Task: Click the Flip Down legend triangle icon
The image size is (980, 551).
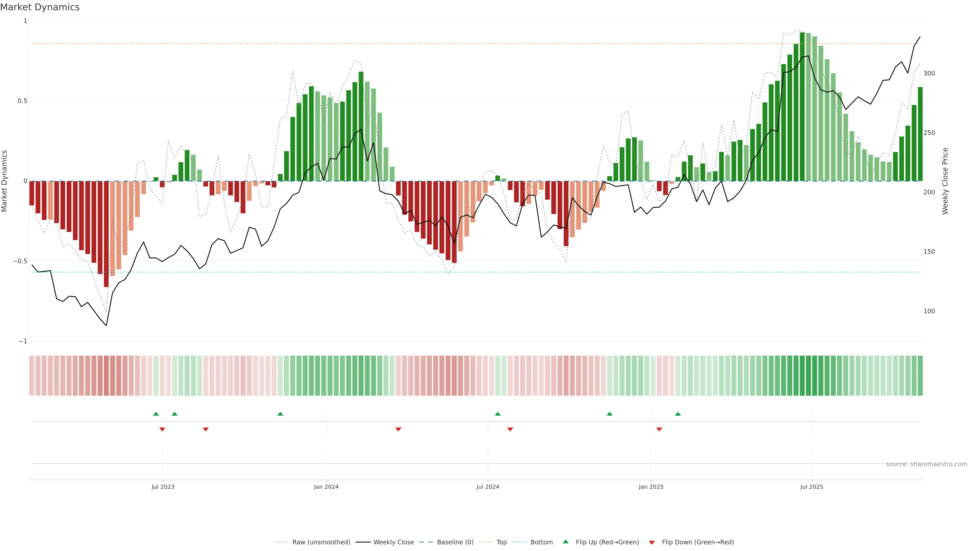Action: (x=652, y=543)
